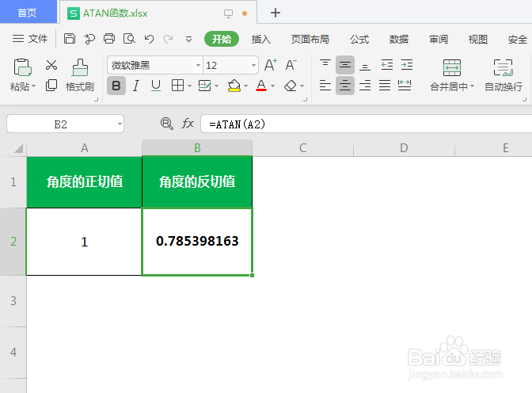Toggle horizontal center alignment
Screen dimensions: 532x393
tap(345, 86)
